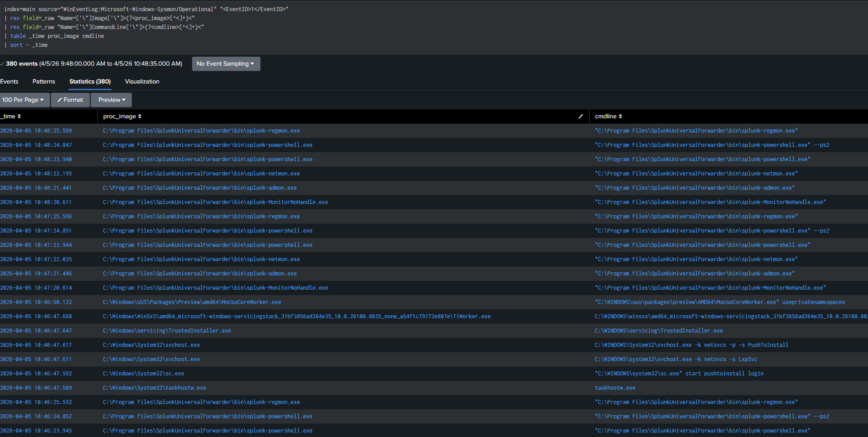Sort by the proc_image column arrows

tap(140, 117)
